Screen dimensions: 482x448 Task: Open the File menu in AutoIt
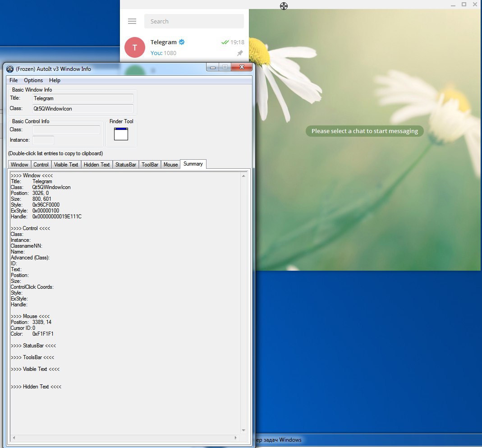(x=14, y=80)
